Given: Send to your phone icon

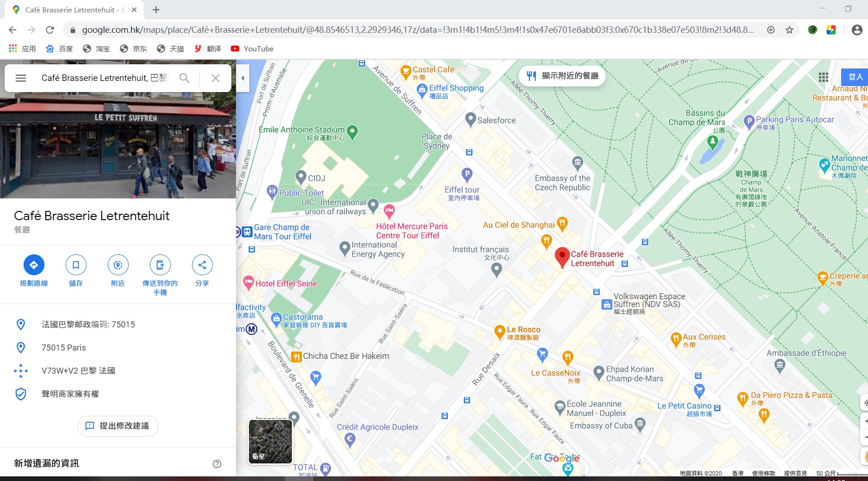Looking at the screenshot, I should (160, 265).
